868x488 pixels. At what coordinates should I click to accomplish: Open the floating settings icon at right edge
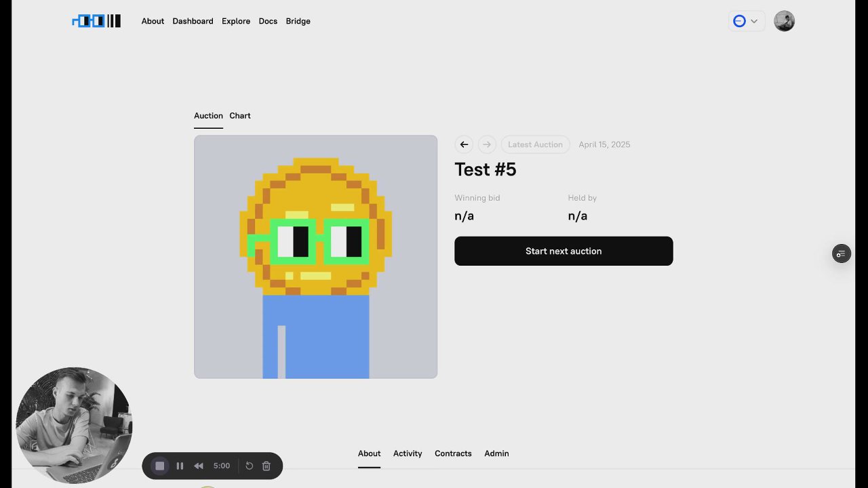841,253
